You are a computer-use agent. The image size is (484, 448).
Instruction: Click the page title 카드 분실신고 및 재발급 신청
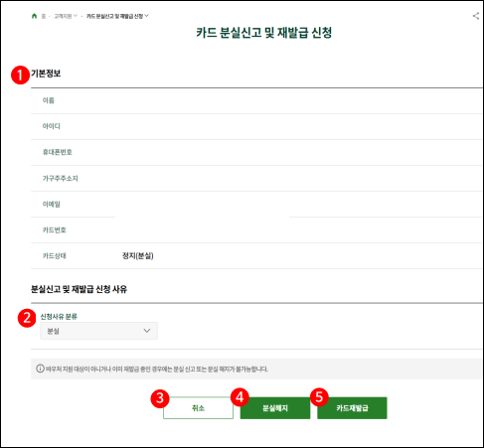(x=264, y=33)
